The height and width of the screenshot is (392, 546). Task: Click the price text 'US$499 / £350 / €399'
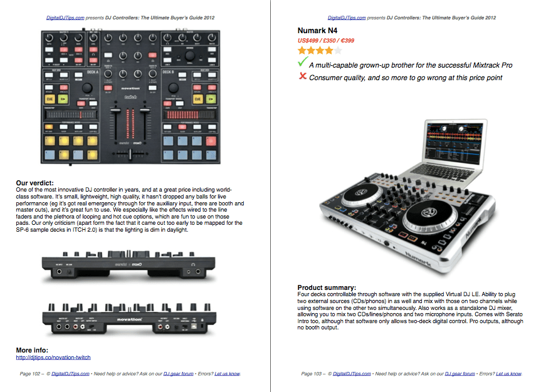point(326,41)
